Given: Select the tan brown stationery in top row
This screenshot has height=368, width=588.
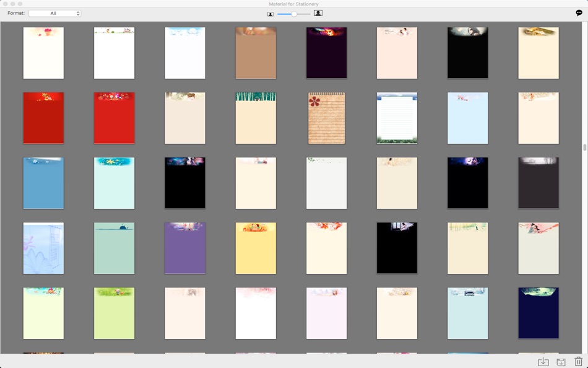Looking at the screenshot, I should 256,53.
